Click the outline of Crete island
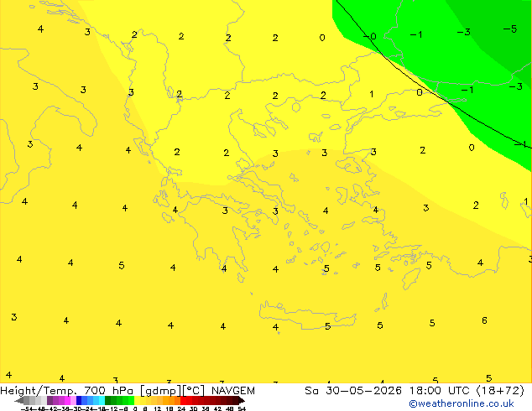This screenshot has height=411, width=532. click(307, 315)
